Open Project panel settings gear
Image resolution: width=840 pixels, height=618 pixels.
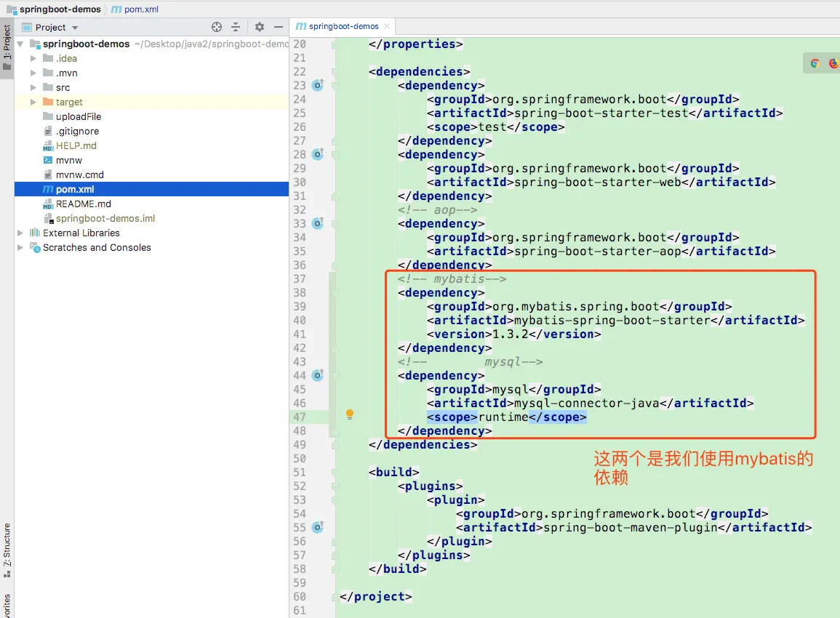tap(260, 28)
